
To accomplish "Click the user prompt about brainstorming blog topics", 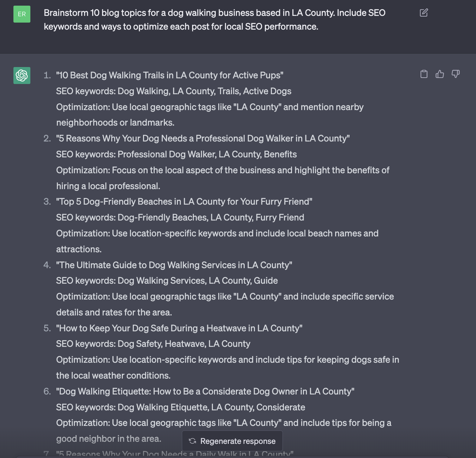I will click(214, 20).
